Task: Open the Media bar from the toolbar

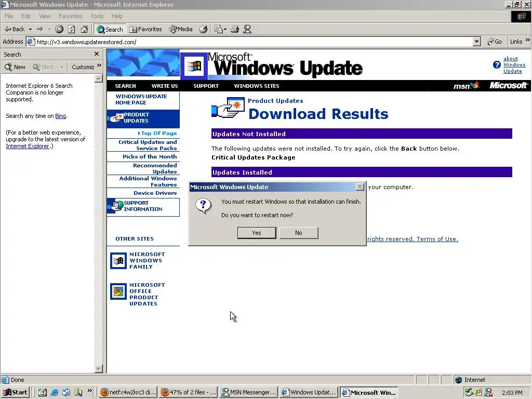Action: 181,29
